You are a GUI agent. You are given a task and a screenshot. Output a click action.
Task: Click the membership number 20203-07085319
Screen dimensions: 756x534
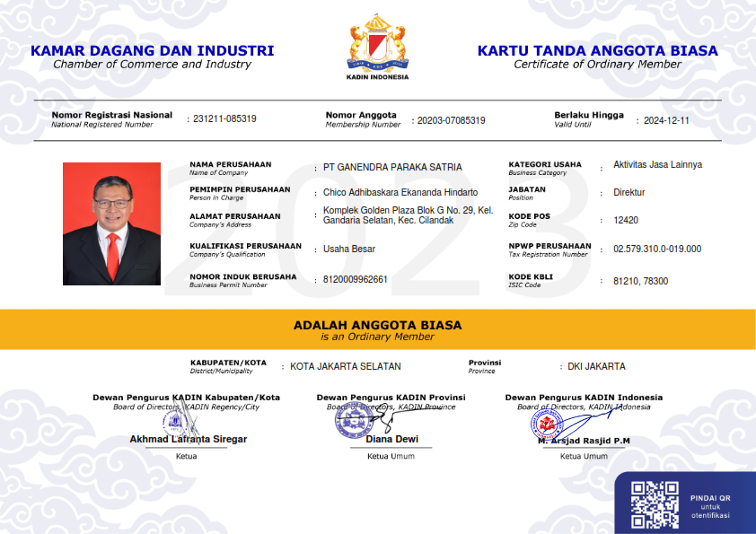point(451,120)
